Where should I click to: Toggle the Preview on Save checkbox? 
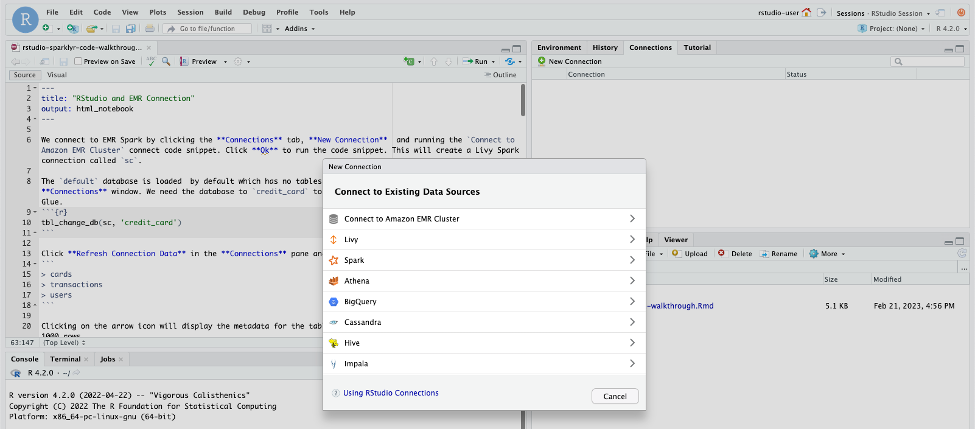(x=78, y=61)
